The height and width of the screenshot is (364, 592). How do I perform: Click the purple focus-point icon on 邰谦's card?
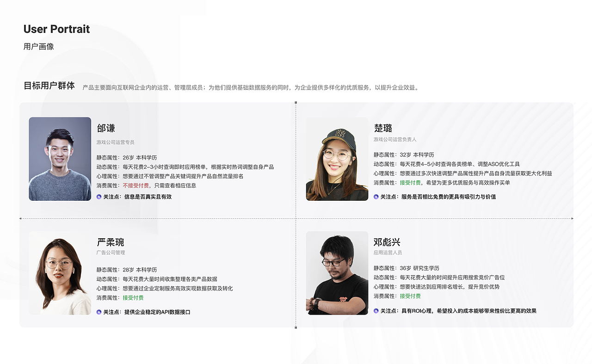98,197
